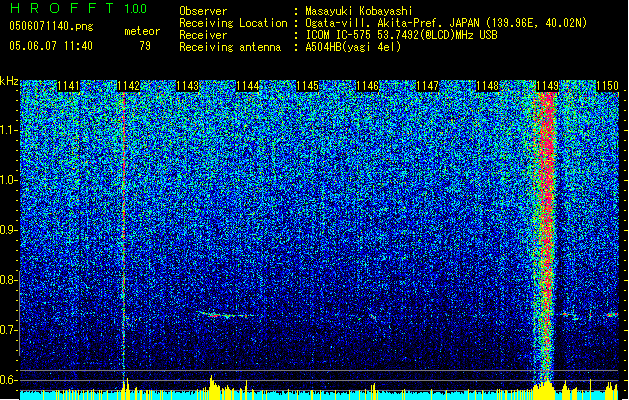Click the Ogata-vill. Akita-Pref. receiving location text
The height and width of the screenshot is (400, 629).
[446, 23]
